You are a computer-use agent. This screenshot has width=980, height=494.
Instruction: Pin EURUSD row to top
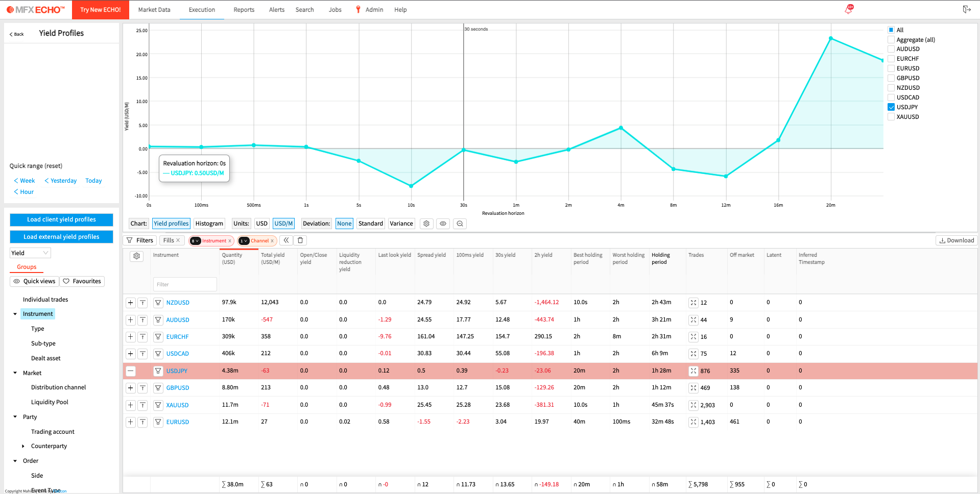click(143, 422)
